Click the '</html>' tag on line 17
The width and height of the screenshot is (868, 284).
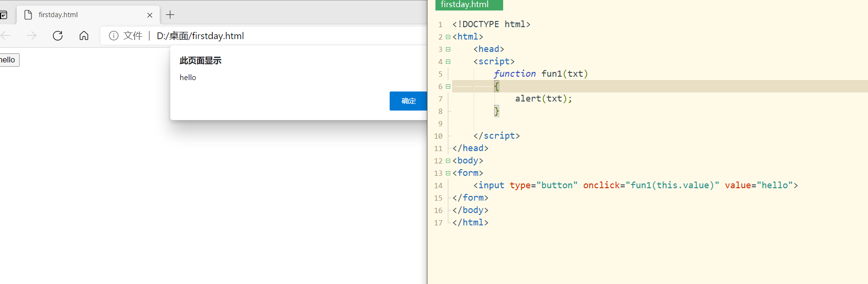[x=470, y=223]
